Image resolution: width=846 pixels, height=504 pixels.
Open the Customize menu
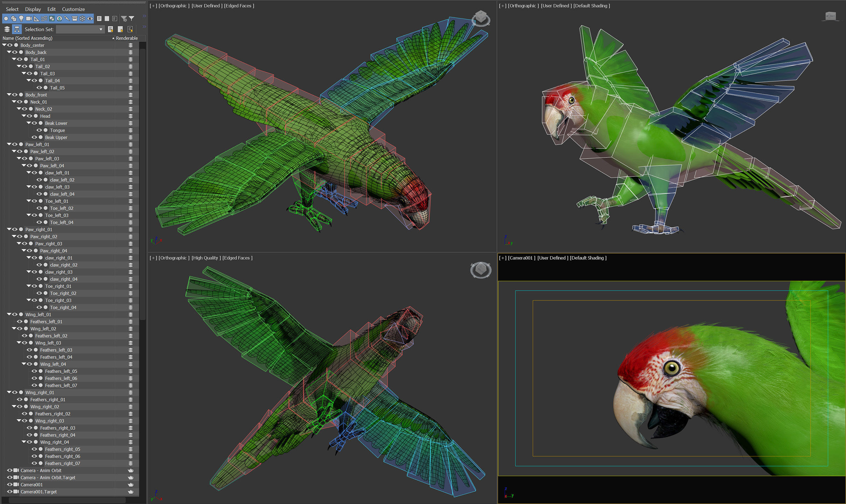(x=73, y=9)
